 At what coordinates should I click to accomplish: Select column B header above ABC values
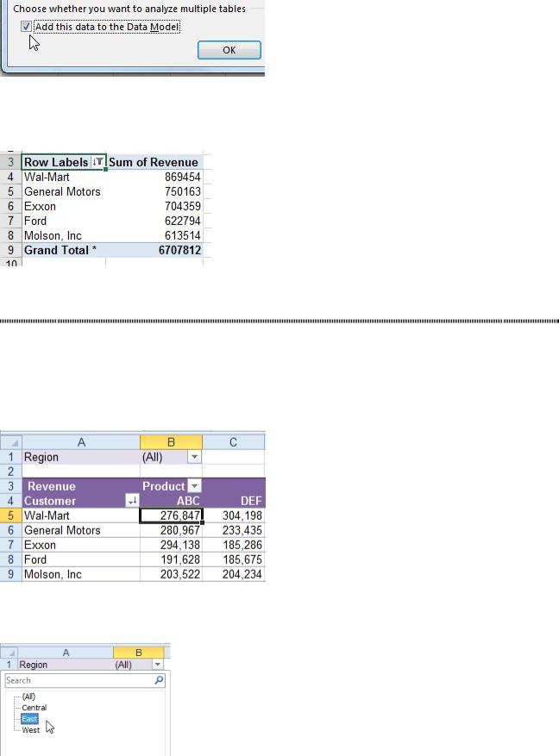(171, 442)
